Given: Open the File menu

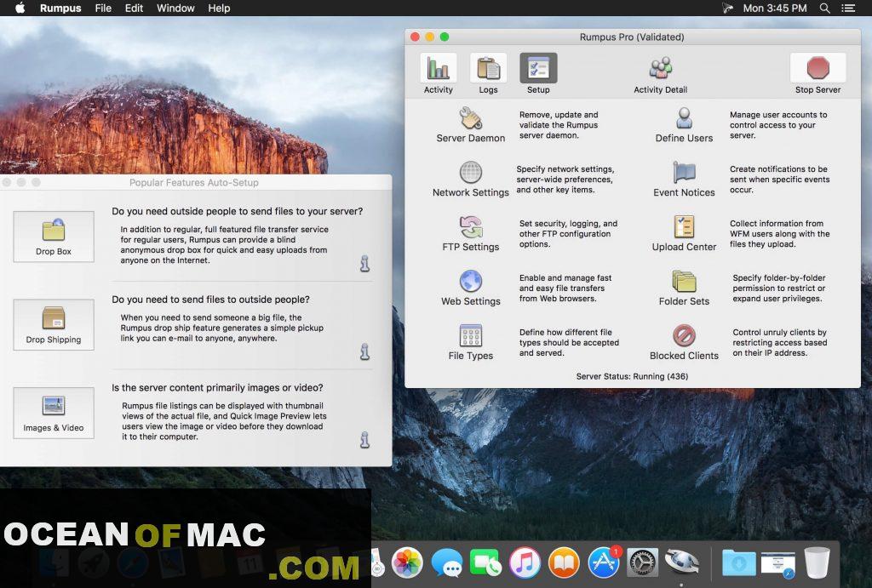Looking at the screenshot, I should click(103, 9).
